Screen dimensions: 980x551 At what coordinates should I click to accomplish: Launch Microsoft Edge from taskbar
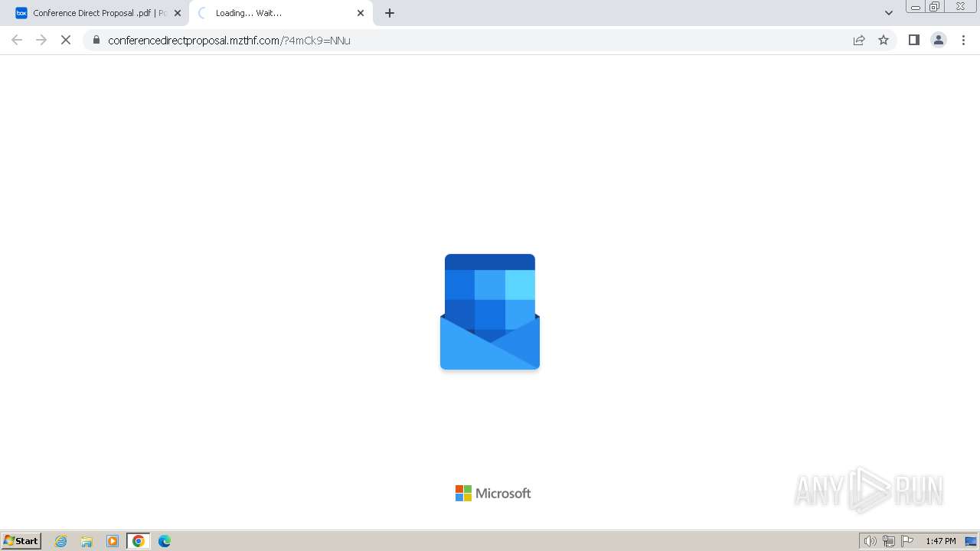point(165,541)
